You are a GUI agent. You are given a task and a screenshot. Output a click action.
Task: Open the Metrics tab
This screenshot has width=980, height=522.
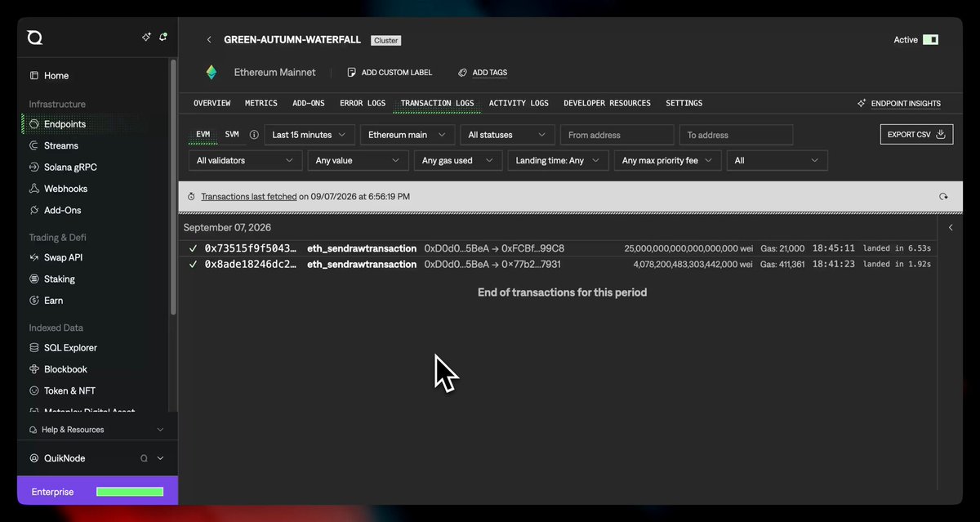tap(261, 104)
